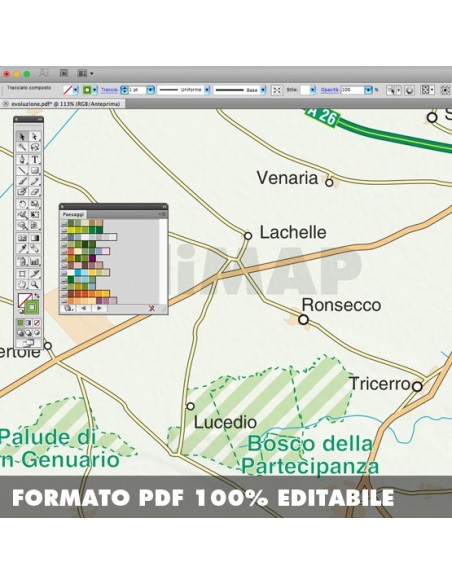Screen dimensions: 452x584
Task: Select the Hand tool
Action: click(x=22, y=285)
